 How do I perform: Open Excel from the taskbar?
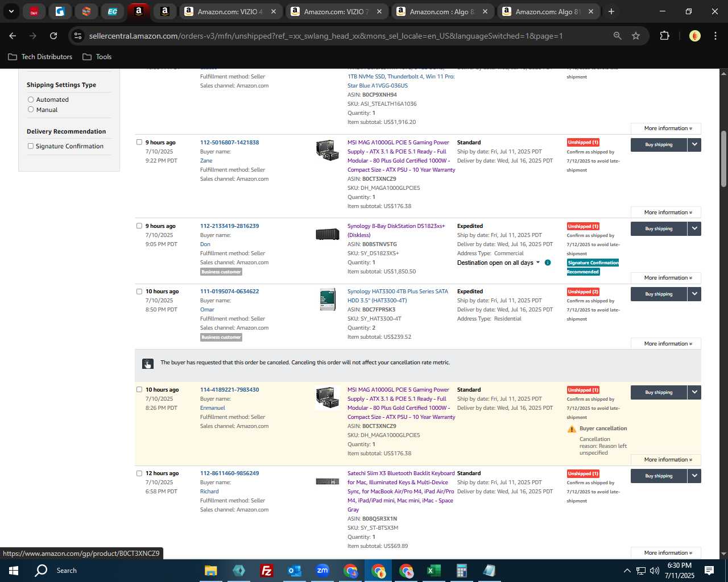pyautogui.click(x=433, y=571)
